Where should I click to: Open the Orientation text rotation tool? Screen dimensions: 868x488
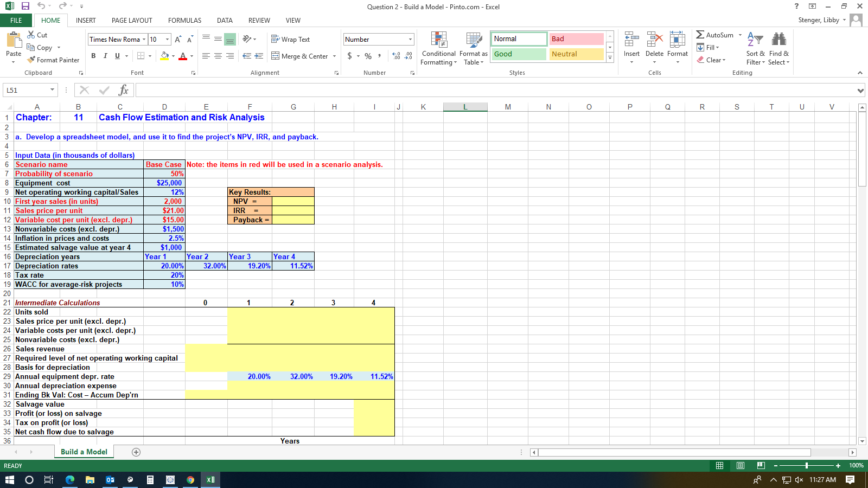tap(247, 39)
